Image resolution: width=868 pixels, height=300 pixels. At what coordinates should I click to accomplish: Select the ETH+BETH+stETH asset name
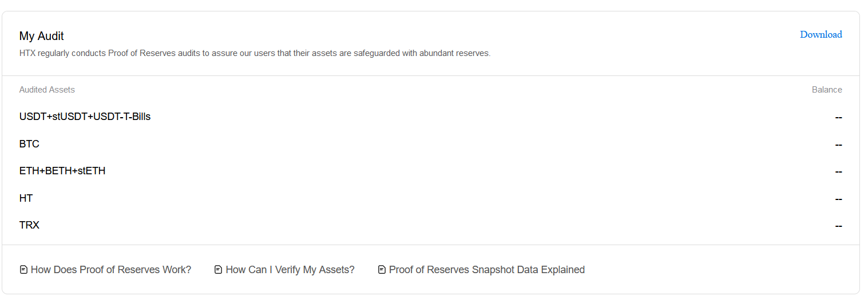click(x=62, y=171)
